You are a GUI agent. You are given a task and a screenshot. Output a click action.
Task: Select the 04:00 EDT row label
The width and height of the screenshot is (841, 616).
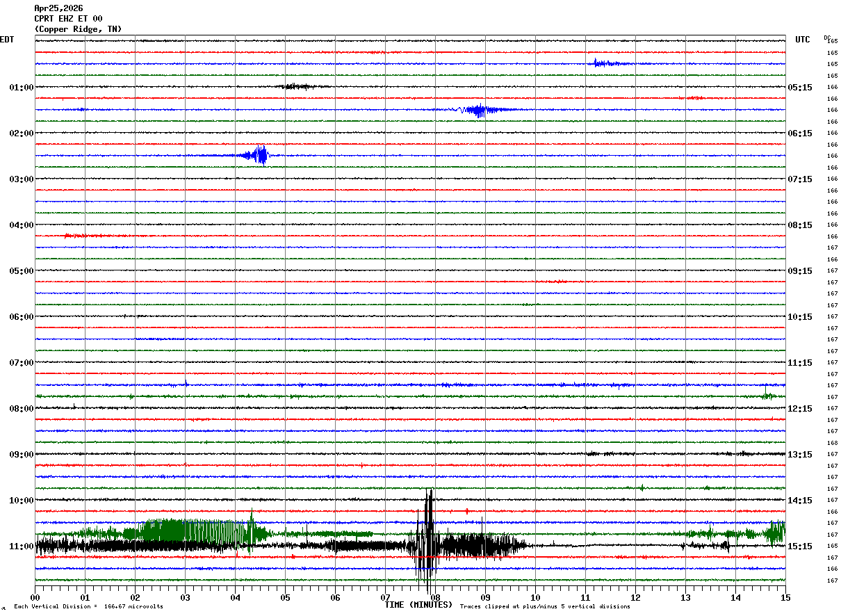[21, 225]
